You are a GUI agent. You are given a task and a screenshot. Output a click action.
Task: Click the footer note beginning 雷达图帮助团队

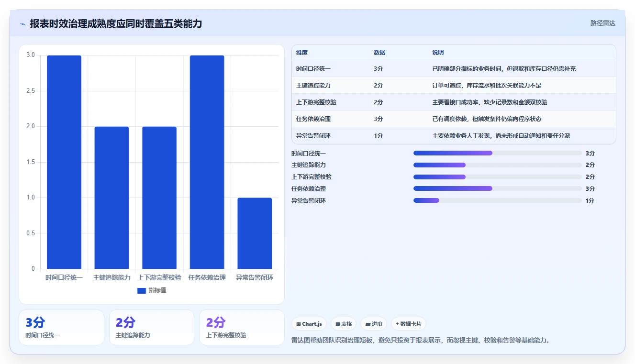pos(421,341)
